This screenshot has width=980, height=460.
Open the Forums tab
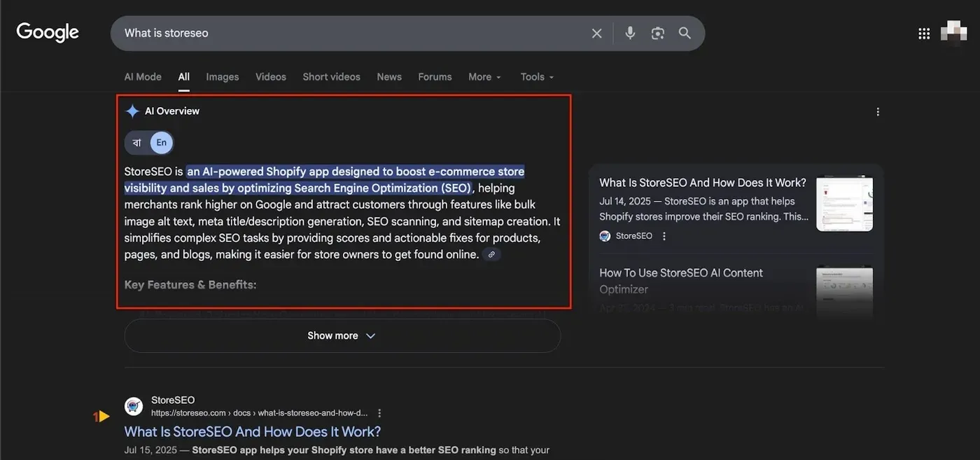tap(435, 77)
